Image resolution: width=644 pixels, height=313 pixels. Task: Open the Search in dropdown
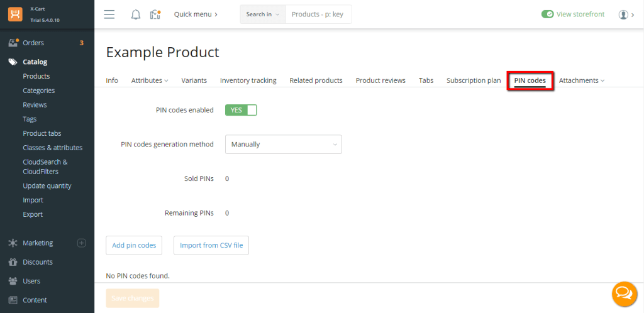pyautogui.click(x=263, y=14)
